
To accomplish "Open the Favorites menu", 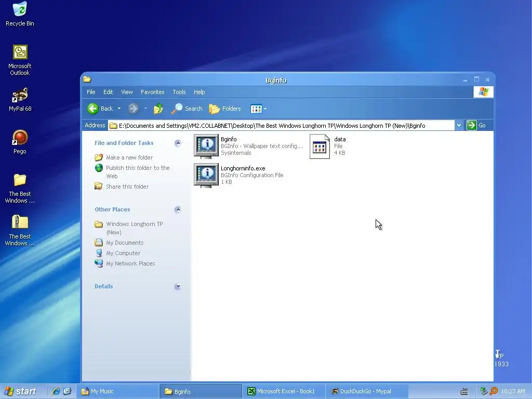I will [153, 92].
